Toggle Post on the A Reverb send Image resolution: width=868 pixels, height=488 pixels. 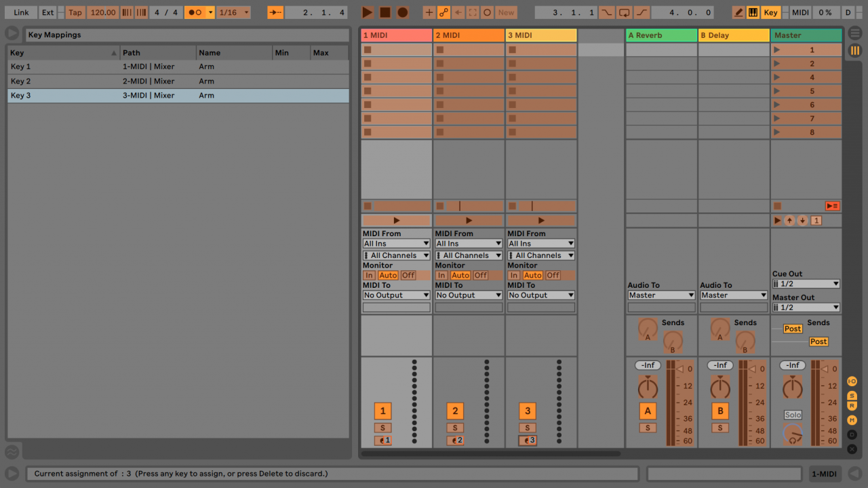pos(792,329)
